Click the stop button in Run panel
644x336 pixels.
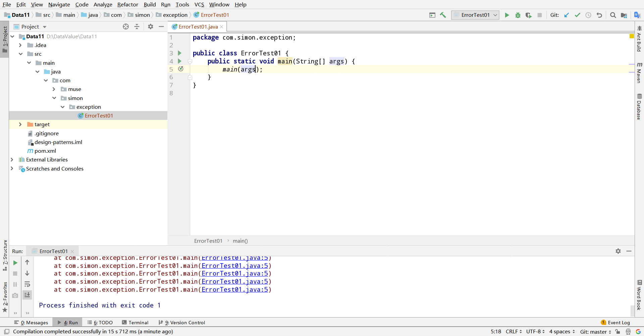click(x=15, y=274)
